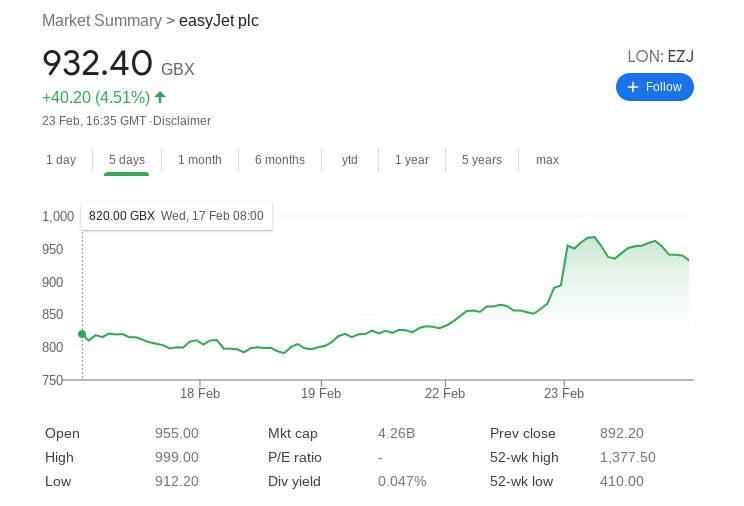Open the Market Summary breadcrumb link
744x506 pixels.
click(102, 21)
